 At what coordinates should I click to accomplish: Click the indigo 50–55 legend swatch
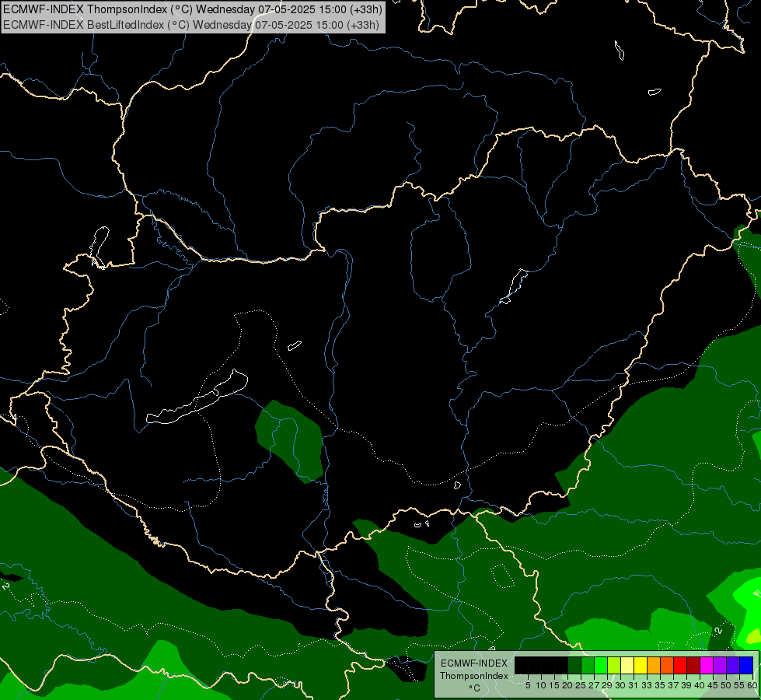pos(733,665)
